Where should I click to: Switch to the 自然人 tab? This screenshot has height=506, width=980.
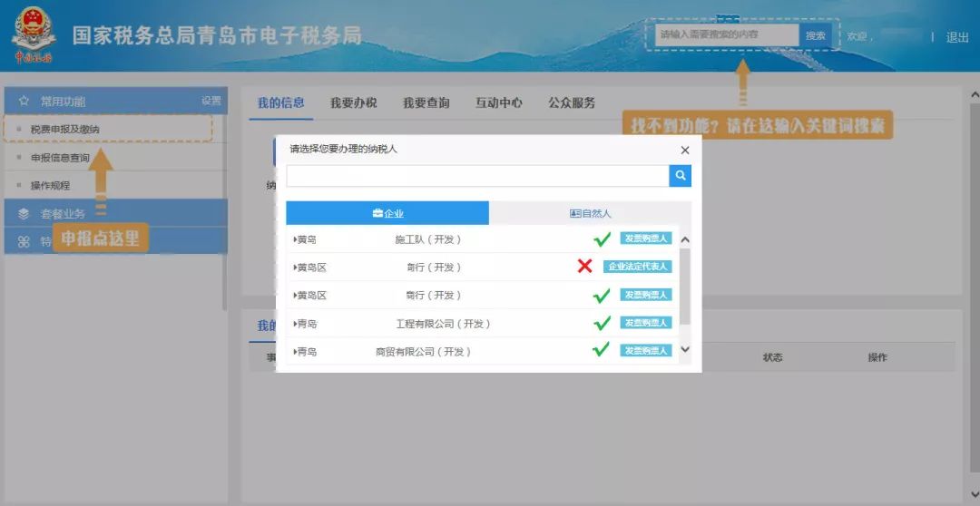point(590,213)
